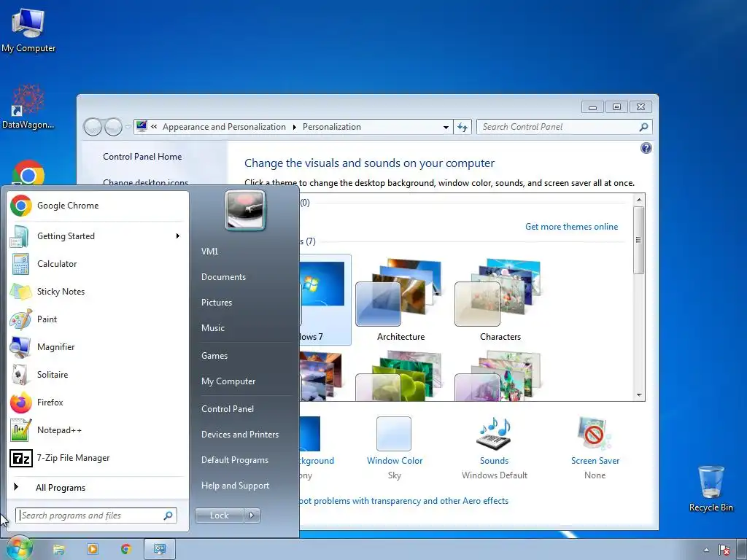Select Recycle Bin on desktop
Screen dimensions: 747x560
[711, 489]
